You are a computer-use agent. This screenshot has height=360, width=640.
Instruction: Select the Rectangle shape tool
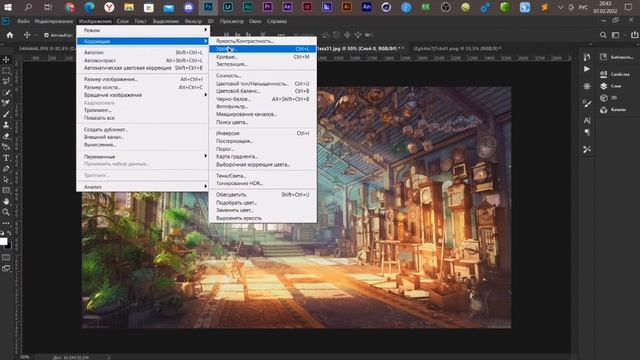pos(6,190)
